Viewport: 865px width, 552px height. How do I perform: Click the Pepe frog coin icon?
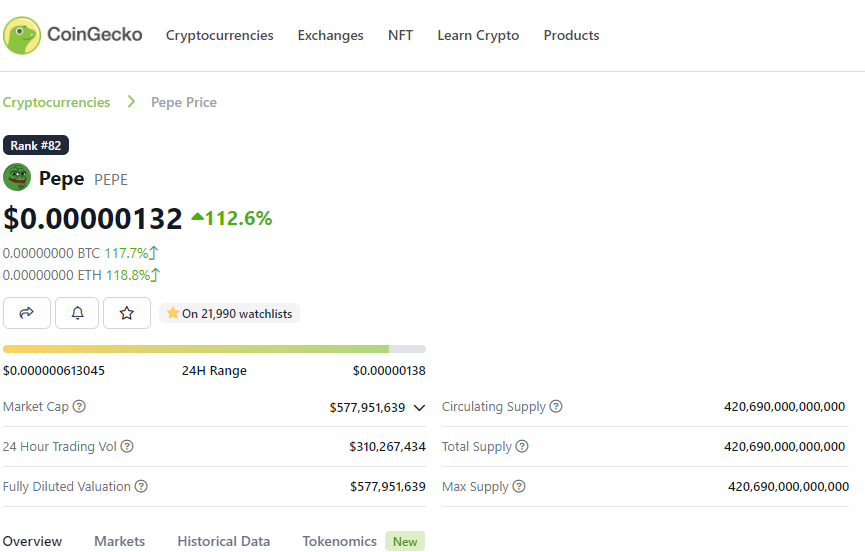point(17,178)
